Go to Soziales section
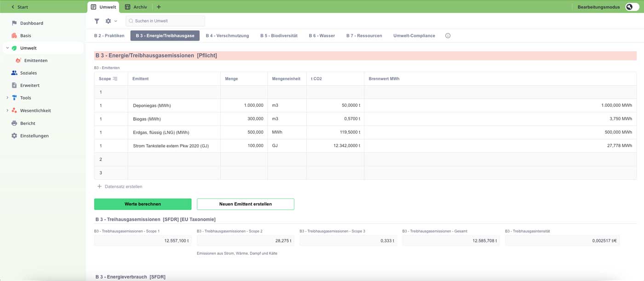Screen dimensions: 644x281 28,73
